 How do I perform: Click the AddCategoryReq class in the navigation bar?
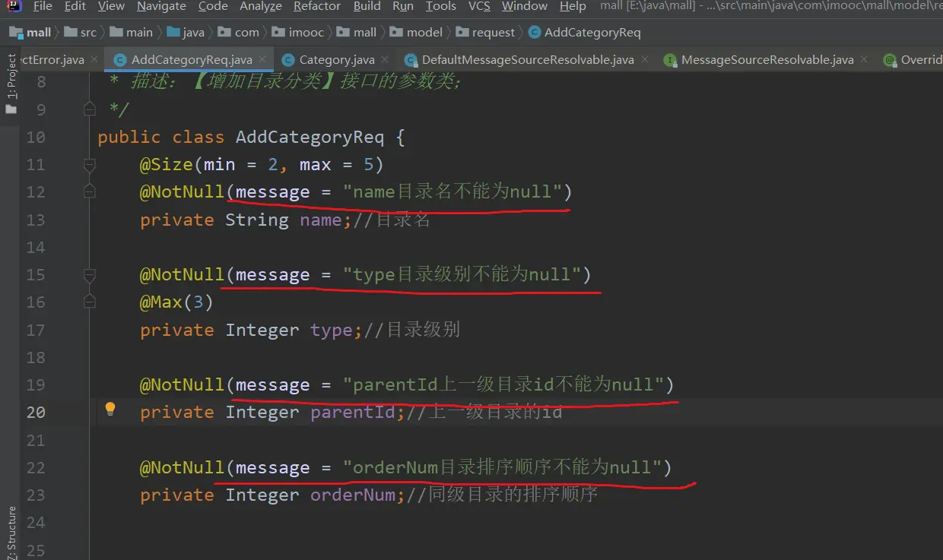point(592,33)
